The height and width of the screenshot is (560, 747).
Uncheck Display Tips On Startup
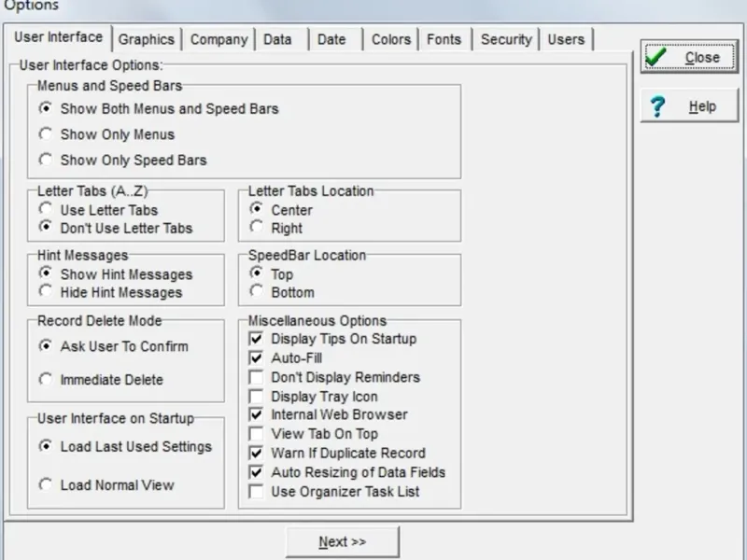pos(256,339)
